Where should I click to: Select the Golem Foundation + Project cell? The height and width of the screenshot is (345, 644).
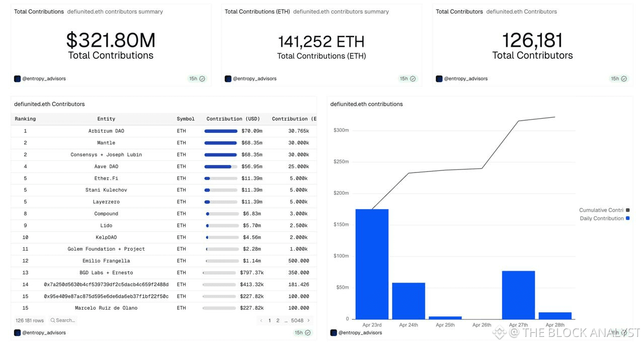pyautogui.click(x=106, y=249)
